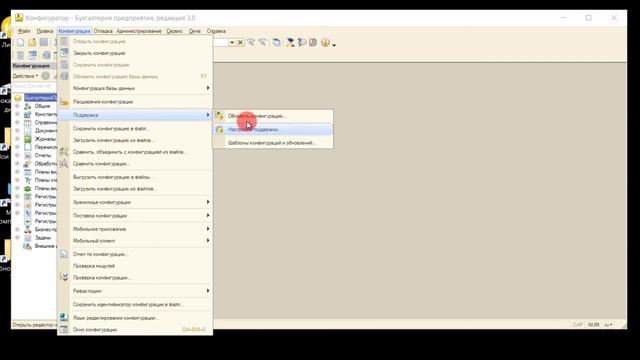This screenshot has height=360, width=640.
Task: Open the Рефакторинг submenu
Action: point(135,291)
